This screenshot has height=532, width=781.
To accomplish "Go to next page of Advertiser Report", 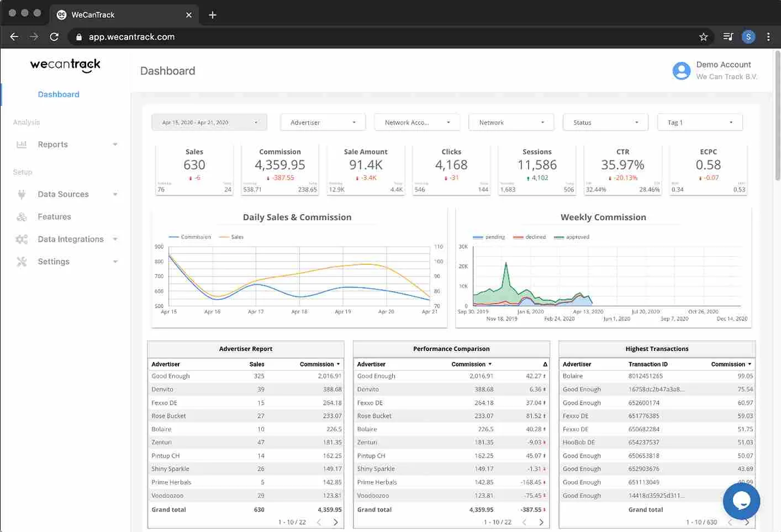I will tap(336, 522).
